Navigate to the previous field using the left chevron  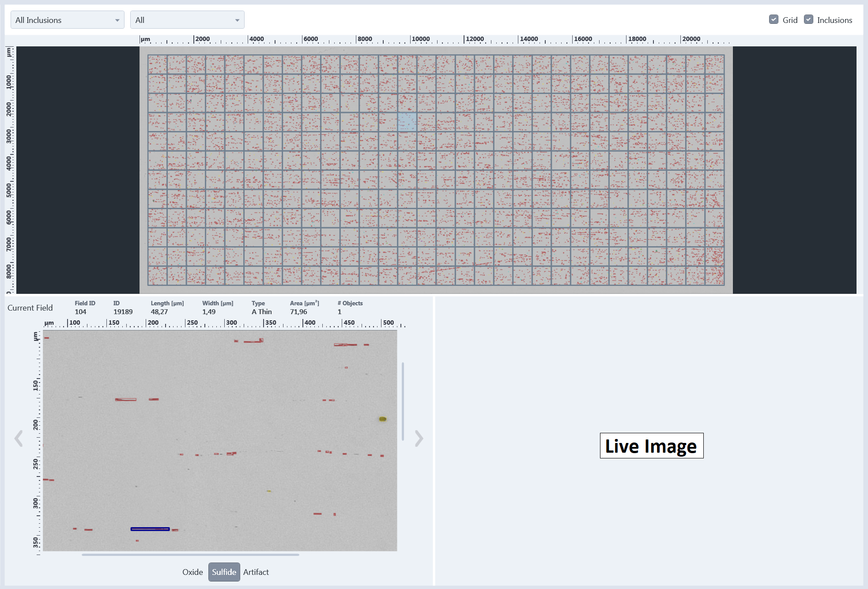tap(19, 438)
